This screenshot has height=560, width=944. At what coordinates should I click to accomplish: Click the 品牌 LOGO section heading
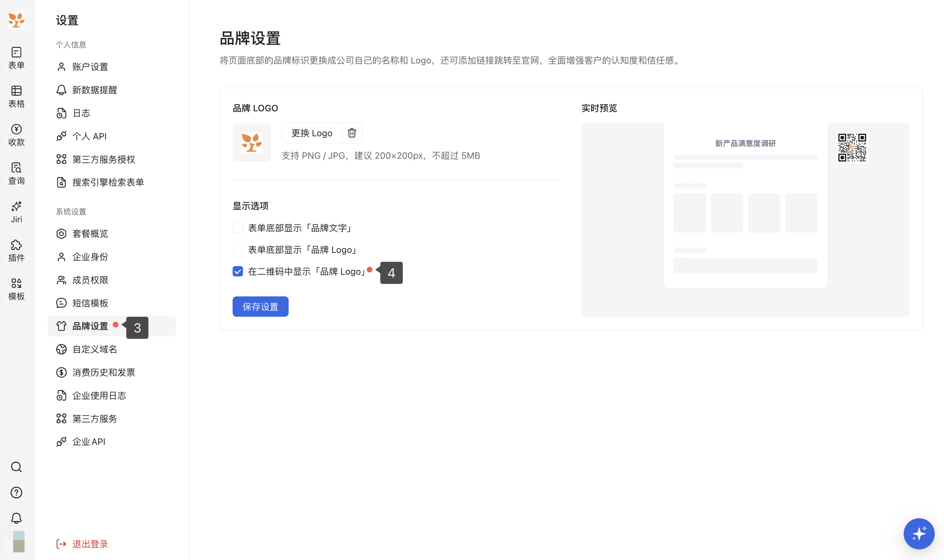(x=255, y=108)
